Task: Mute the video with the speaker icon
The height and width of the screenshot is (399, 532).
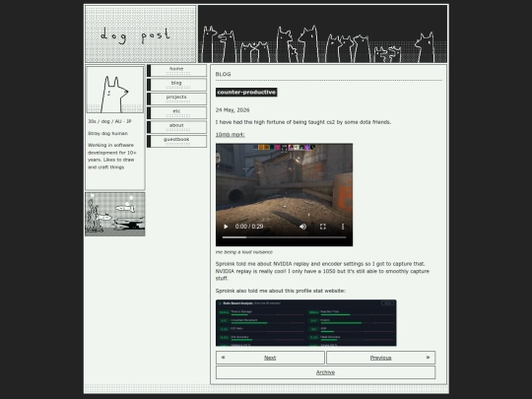Action: pos(303,227)
